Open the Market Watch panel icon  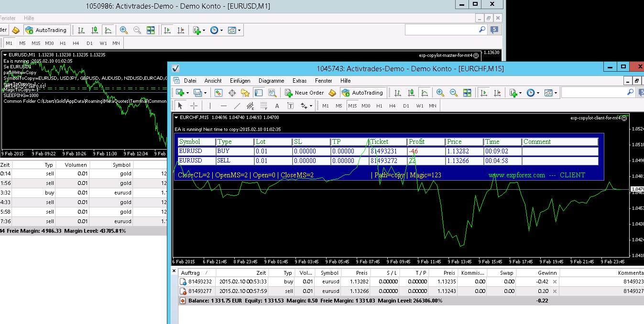[x=218, y=93]
